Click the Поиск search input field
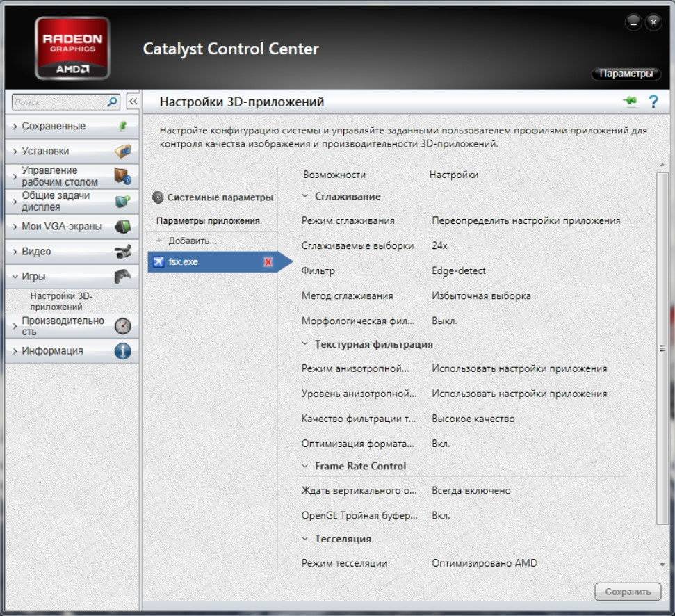This screenshot has height=616, width=675. pos(59,102)
